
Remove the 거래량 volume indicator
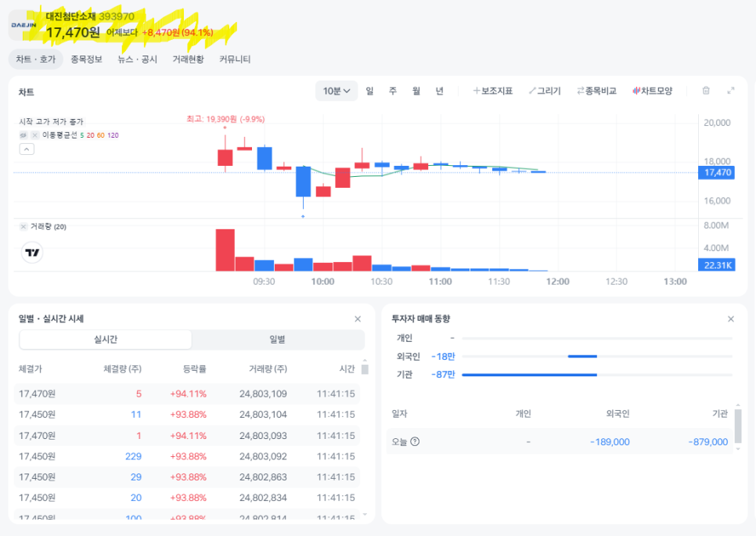coord(23,227)
